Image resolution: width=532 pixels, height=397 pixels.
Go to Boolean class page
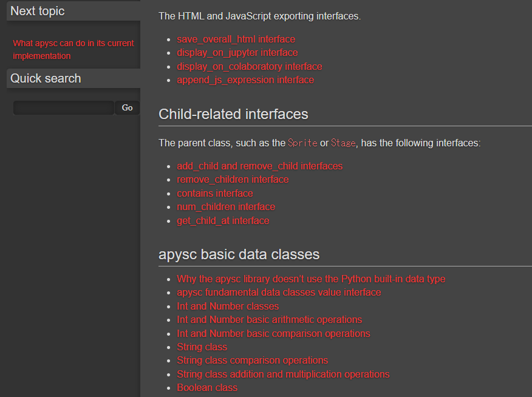click(x=207, y=387)
